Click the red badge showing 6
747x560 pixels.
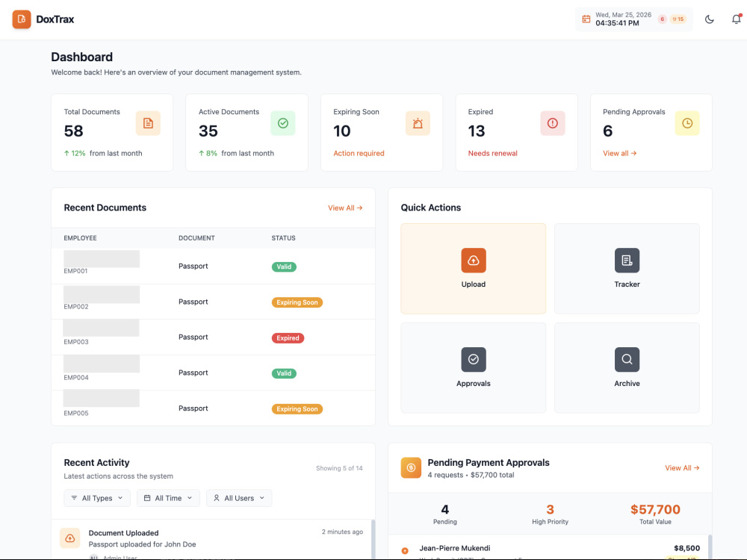[x=662, y=19]
